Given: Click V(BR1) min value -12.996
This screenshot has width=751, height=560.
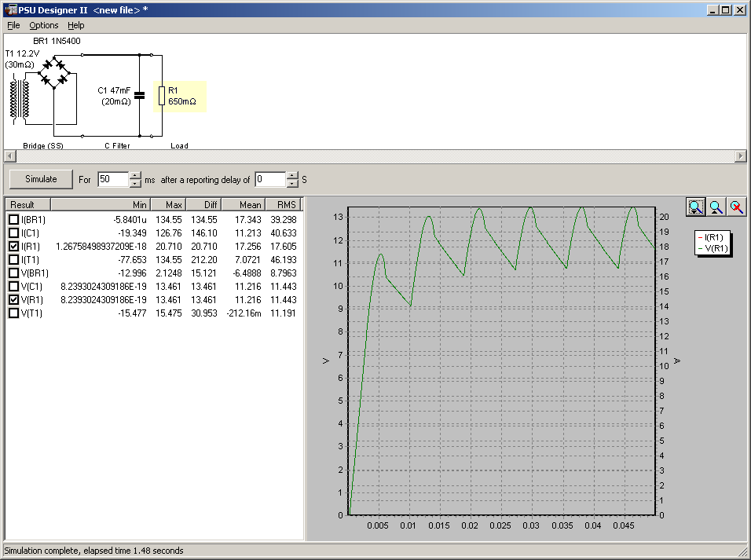Looking at the screenshot, I should (132, 273).
